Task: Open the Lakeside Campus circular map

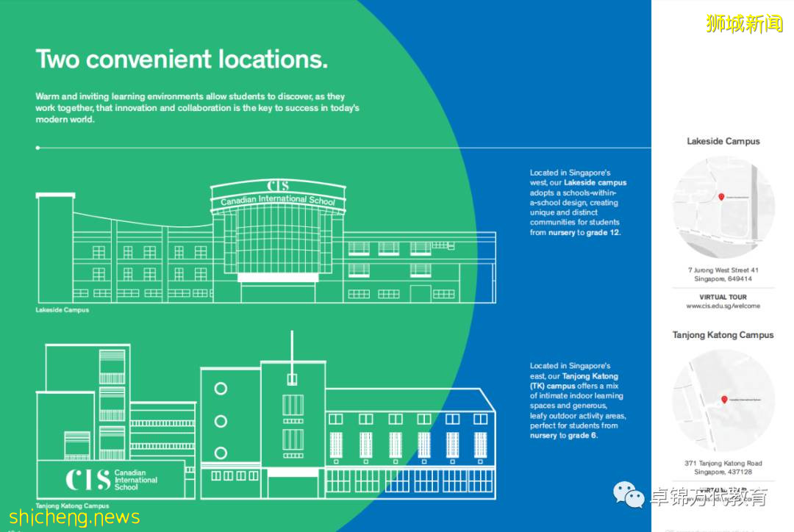Action: tap(723, 206)
